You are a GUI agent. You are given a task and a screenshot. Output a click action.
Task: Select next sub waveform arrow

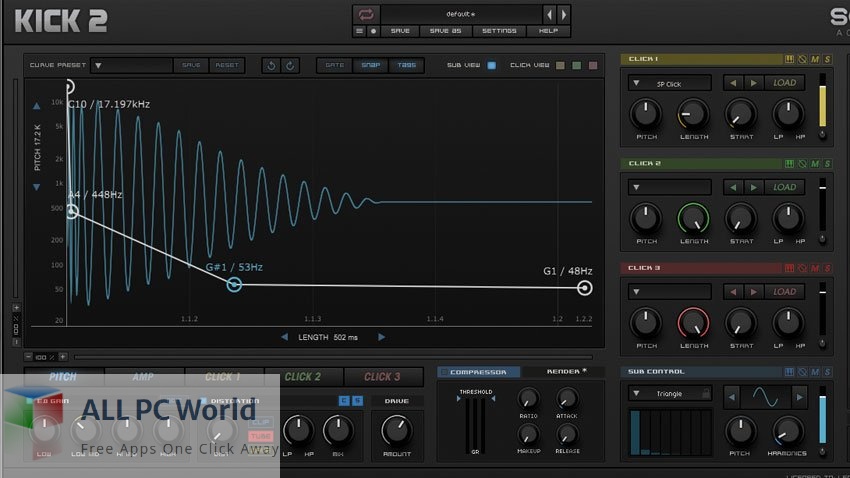(x=800, y=397)
